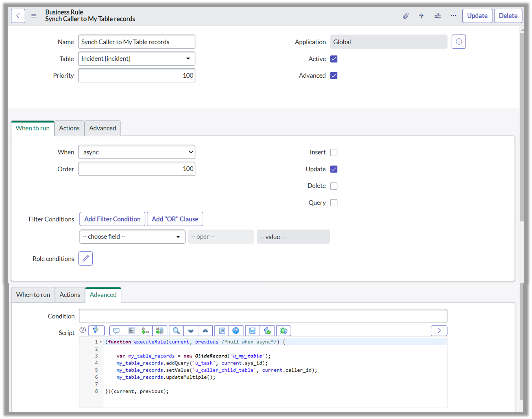Image resolution: width=532 pixels, height=419 pixels.
Task: Run syntax check on the script
Action: (x=267, y=331)
